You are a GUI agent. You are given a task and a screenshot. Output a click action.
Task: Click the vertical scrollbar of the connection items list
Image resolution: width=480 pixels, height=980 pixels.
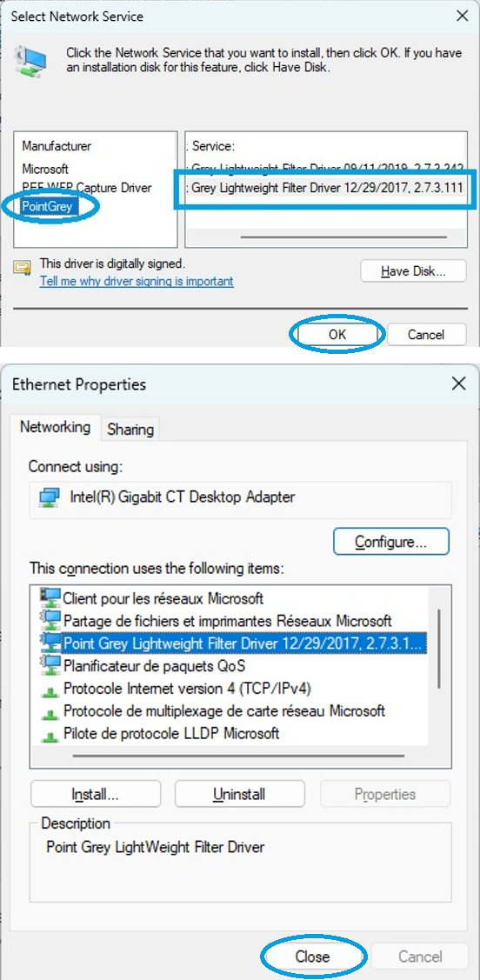click(x=439, y=649)
